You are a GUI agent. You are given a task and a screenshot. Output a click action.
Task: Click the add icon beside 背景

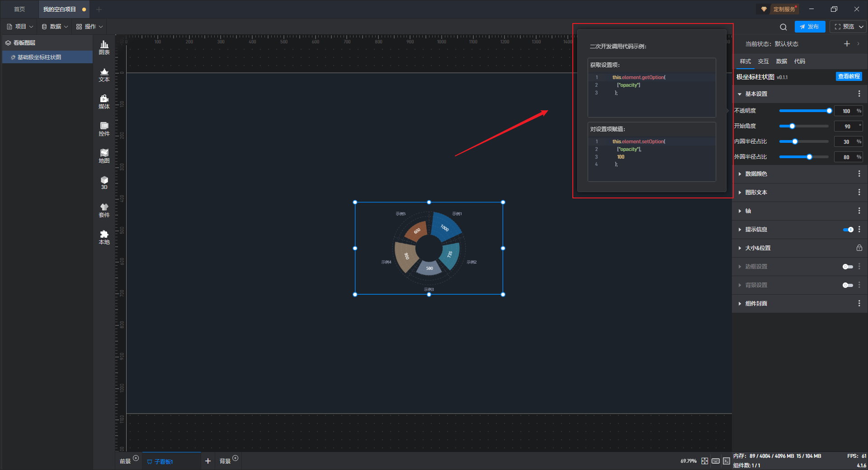point(236,458)
